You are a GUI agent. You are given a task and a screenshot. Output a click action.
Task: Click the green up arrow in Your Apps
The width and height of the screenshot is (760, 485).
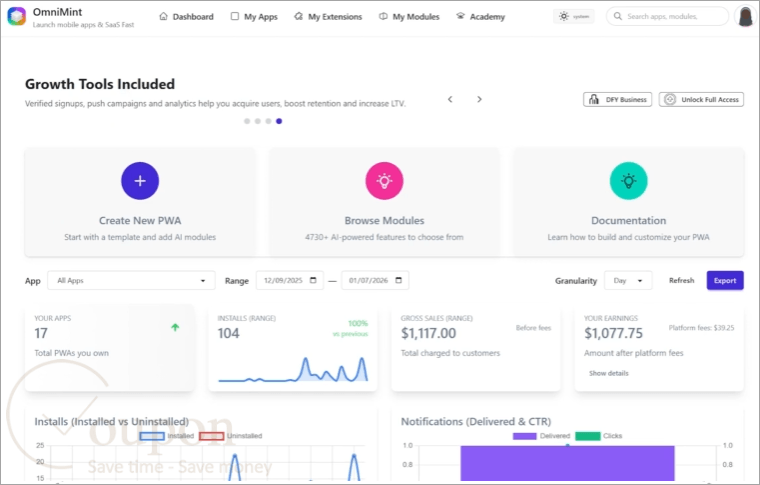[175, 328]
